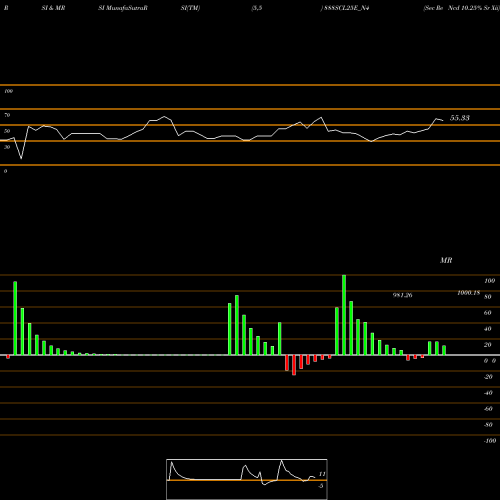Select the 888SCL23E_N4 symbol text
Image resolution: width=500 pixels, height=500 pixels.
point(346,8)
